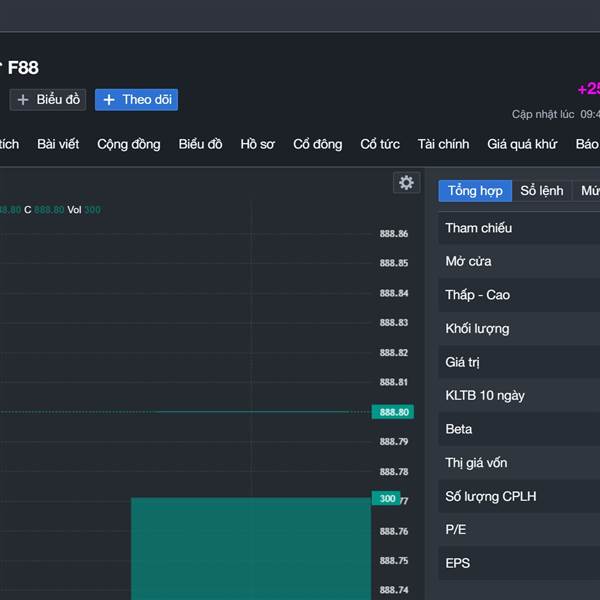Image resolution: width=600 pixels, height=600 pixels.
Task: Click the EPS row
Action: click(519, 563)
